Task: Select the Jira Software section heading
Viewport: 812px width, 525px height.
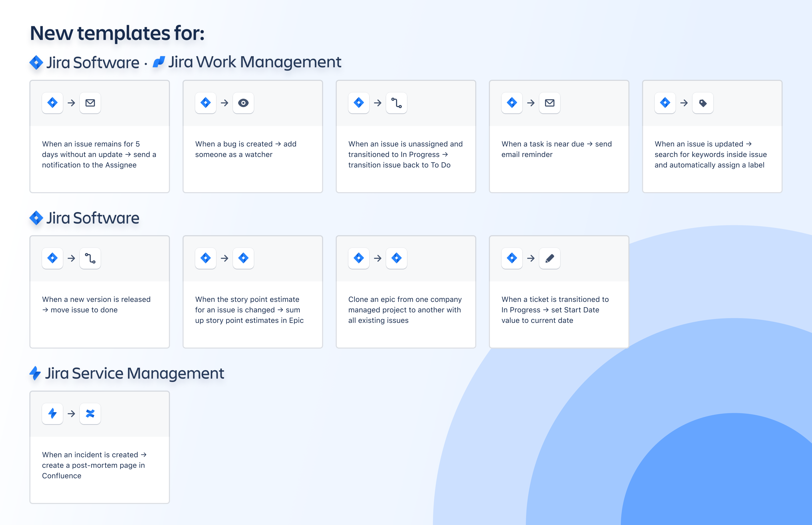Action: pos(92,218)
